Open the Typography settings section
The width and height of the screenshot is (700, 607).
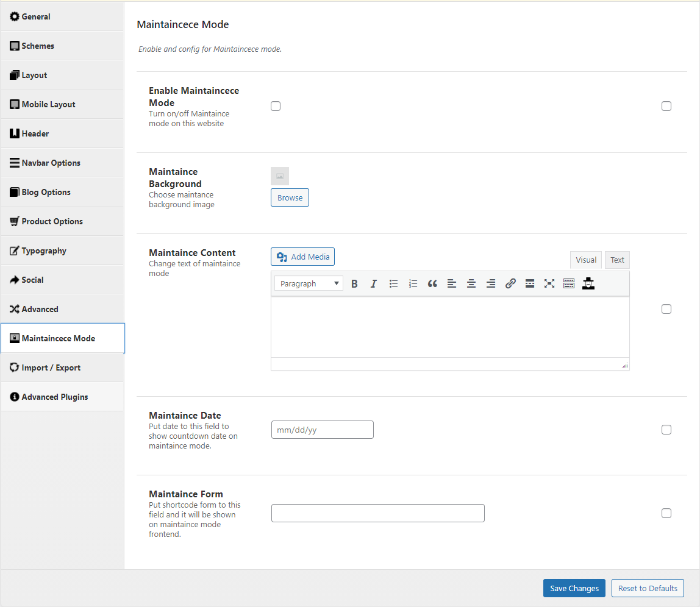(44, 250)
